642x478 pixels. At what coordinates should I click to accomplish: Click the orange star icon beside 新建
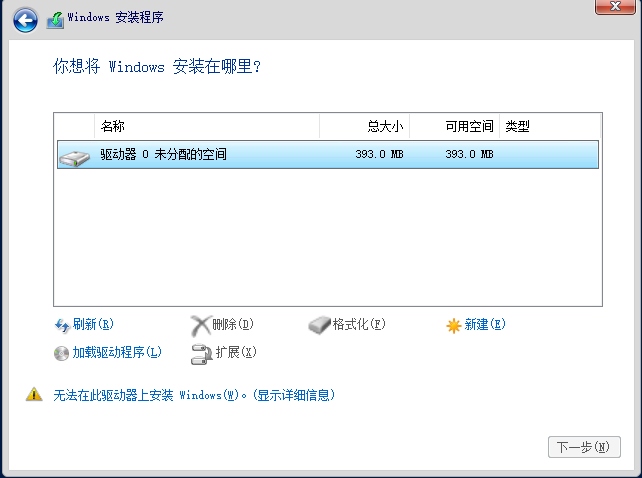click(454, 326)
